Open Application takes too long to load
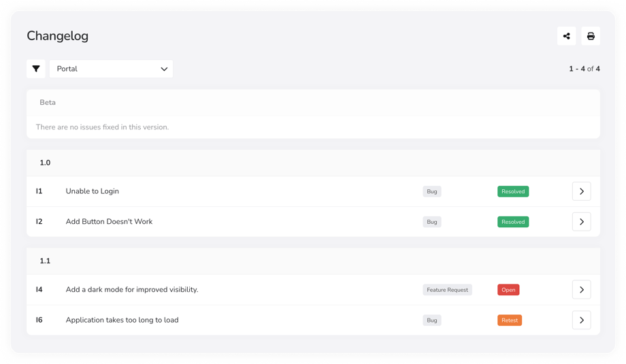This screenshot has height=364, width=626. [122, 320]
